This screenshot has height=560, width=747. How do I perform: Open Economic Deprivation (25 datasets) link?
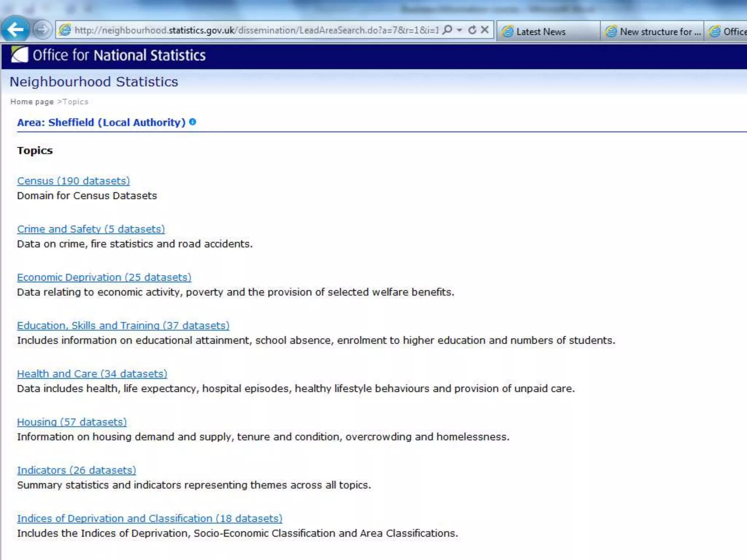point(104,277)
